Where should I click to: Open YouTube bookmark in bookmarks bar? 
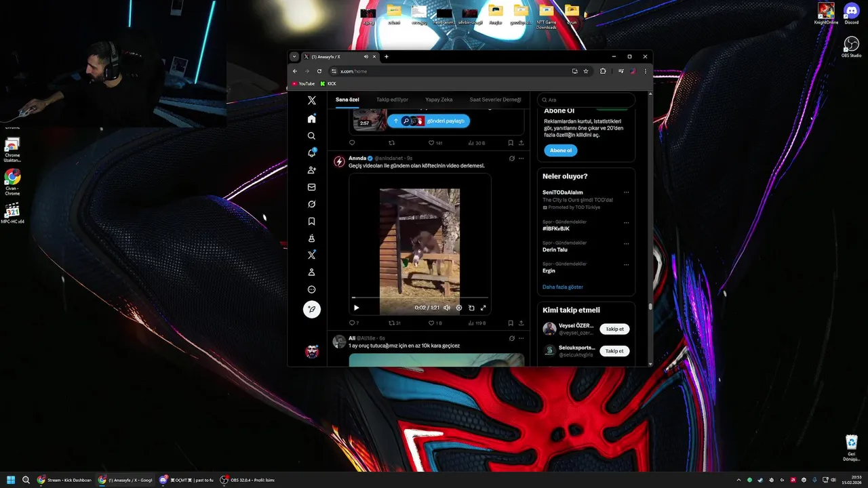coord(303,83)
